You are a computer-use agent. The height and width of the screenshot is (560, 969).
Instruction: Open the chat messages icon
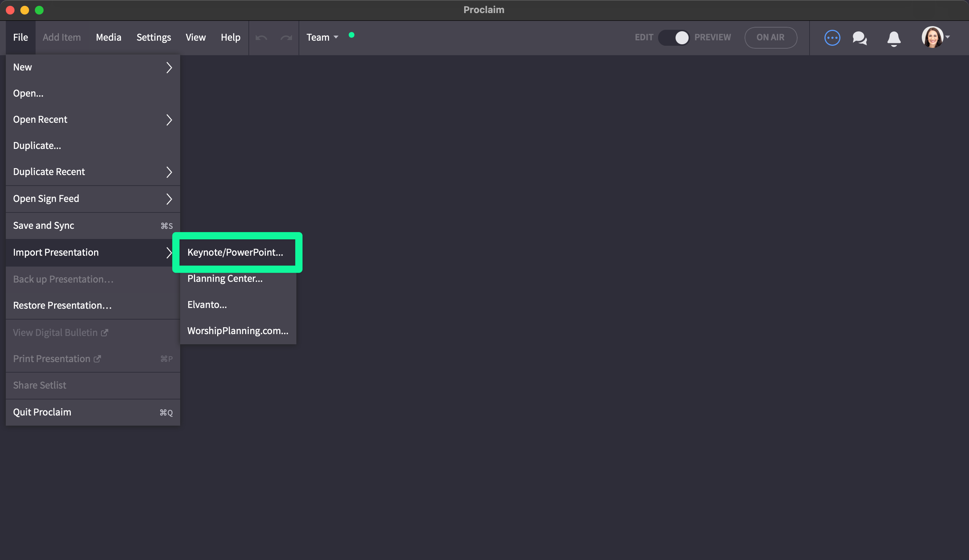point(860,38)
